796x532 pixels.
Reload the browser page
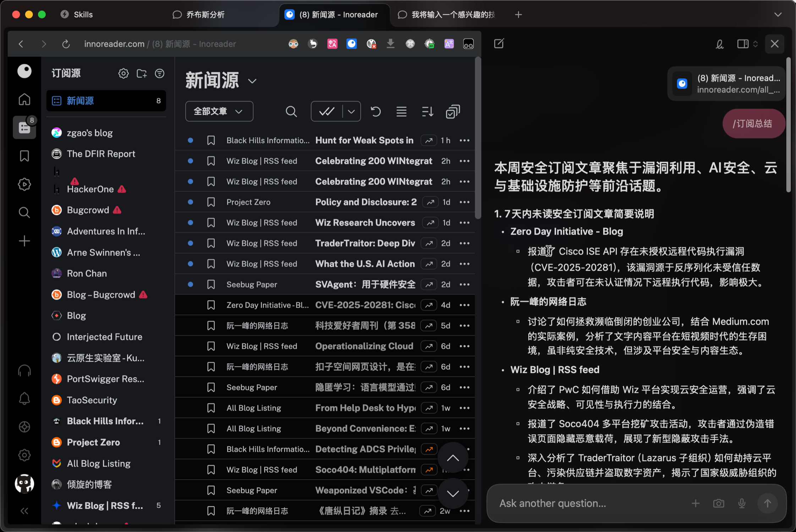pyautogui.click(x=66, y=44)
